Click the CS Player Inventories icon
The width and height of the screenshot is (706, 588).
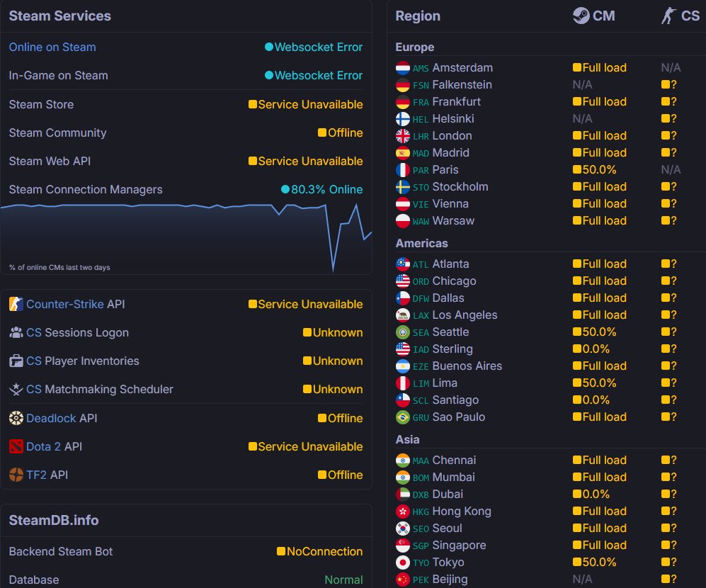tap(16, 361)
